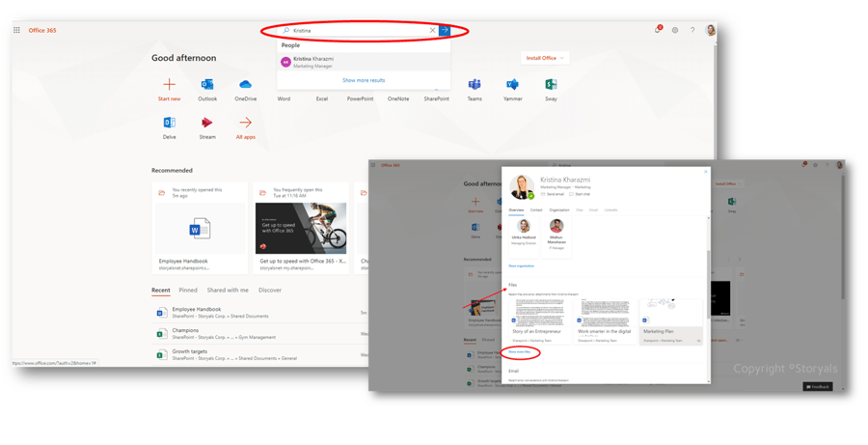Open the Sway app icon
The height and width of the screenshot is (445, 868).
pos(551,84)
